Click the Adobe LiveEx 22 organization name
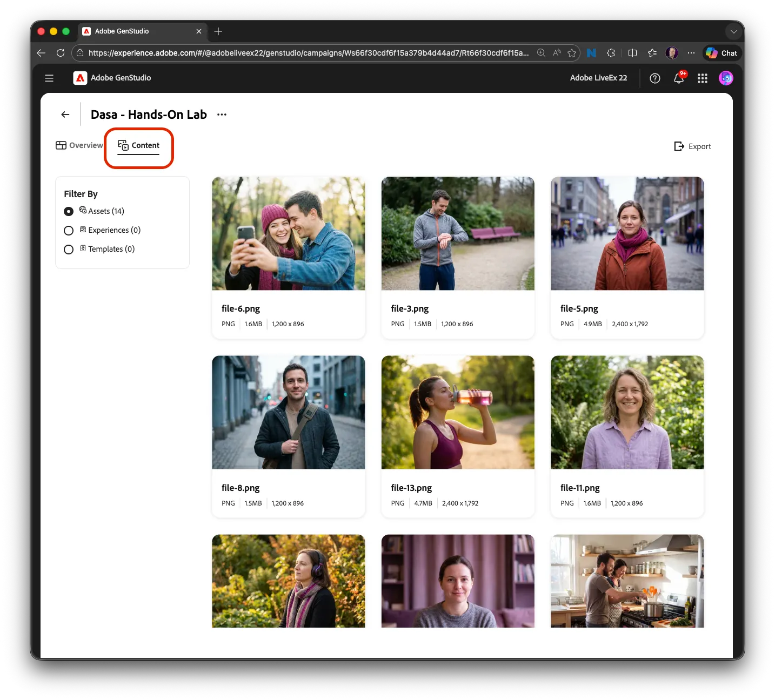 (598, 78)
